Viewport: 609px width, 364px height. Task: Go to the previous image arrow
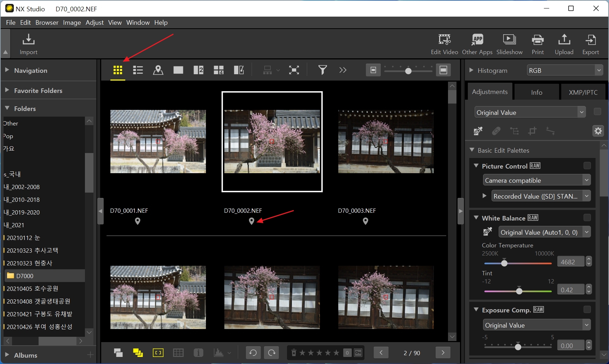(x=381, y=353)
